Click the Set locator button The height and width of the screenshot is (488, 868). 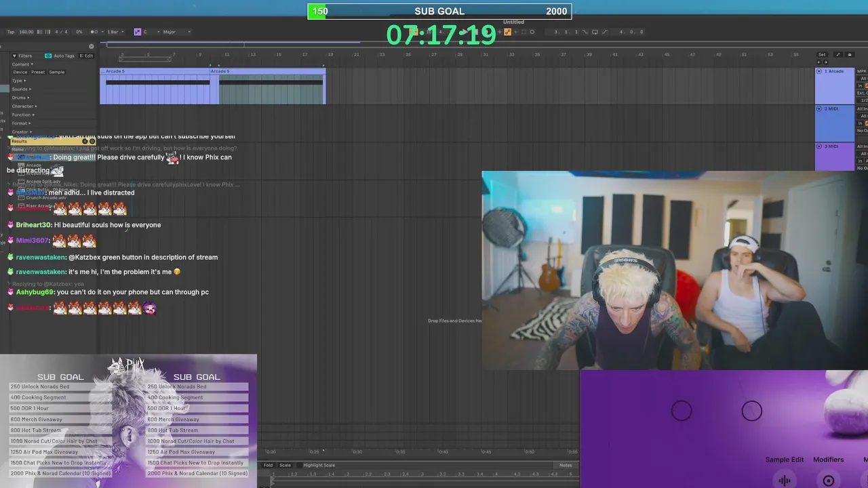[822, 54]
